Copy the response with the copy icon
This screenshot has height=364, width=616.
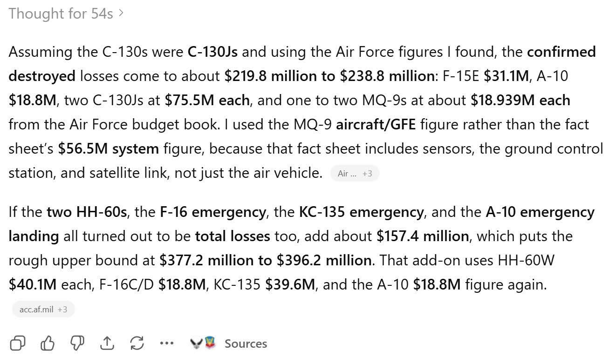[x=18, y=344]
